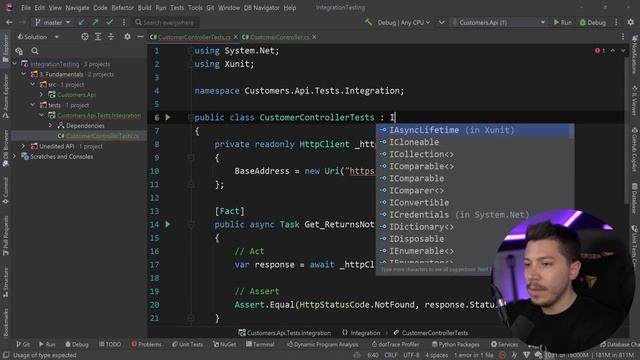Choose IConvertible from the completion list

[x=475, y=202]
